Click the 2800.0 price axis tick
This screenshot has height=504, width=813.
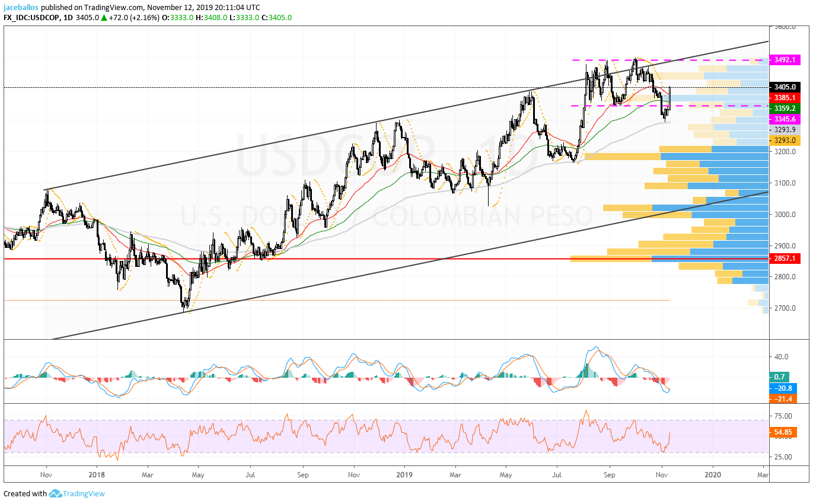point(786,277)
